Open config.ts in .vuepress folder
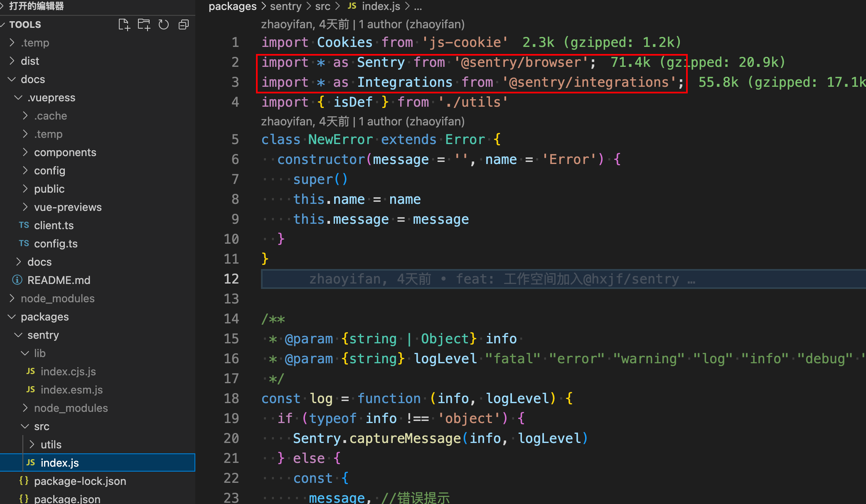Viewport: 866px width, 504px height. point(56,244)
